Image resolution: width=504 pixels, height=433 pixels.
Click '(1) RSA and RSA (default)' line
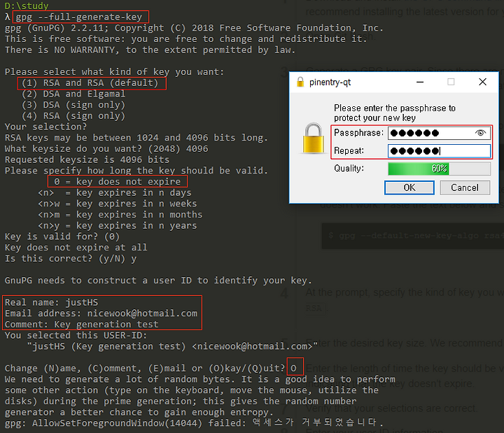[90, 83]
